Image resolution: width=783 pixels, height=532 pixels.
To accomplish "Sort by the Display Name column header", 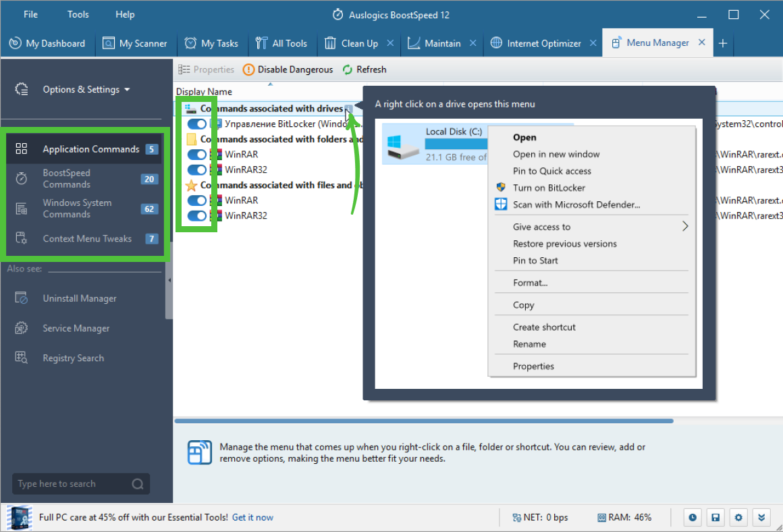I will 204,91.
